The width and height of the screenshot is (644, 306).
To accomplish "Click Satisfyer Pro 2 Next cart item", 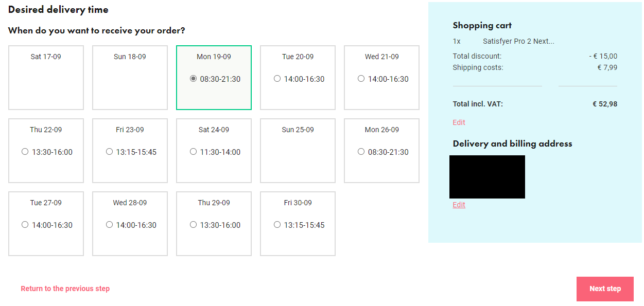I will coord(518,41).
